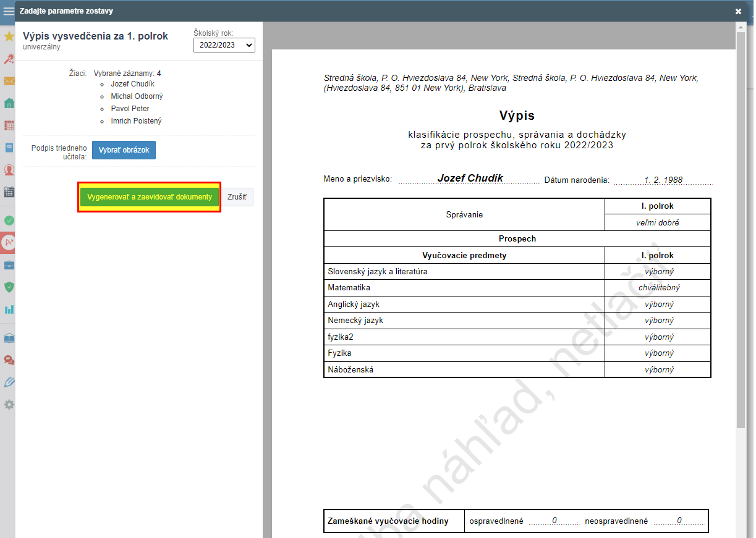Click the open book sidebar icon

tap(9, 338)
